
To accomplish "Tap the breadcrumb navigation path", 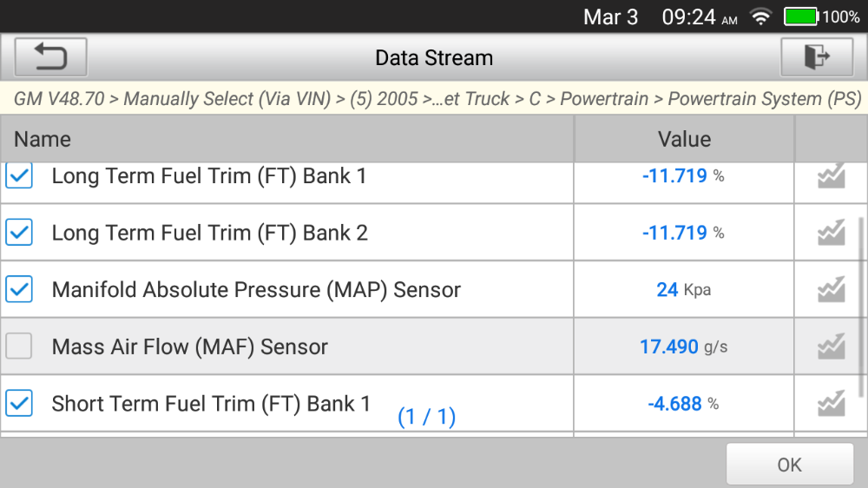I will point(434,99).
